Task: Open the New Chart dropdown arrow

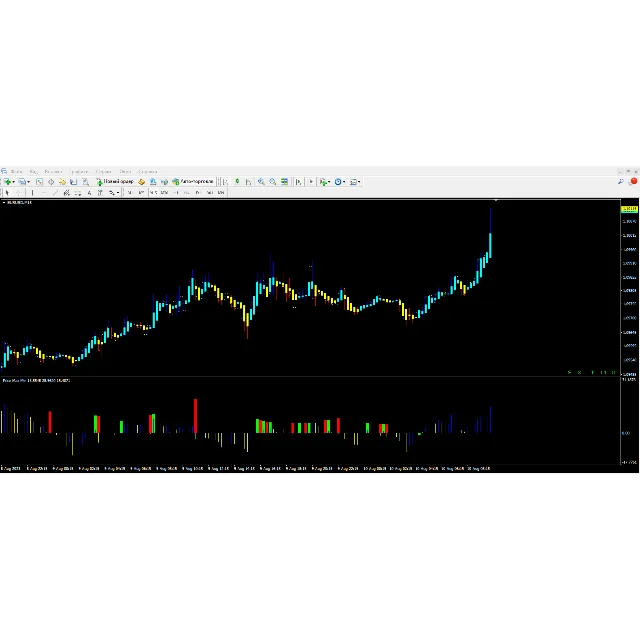Action: point(13,182)
